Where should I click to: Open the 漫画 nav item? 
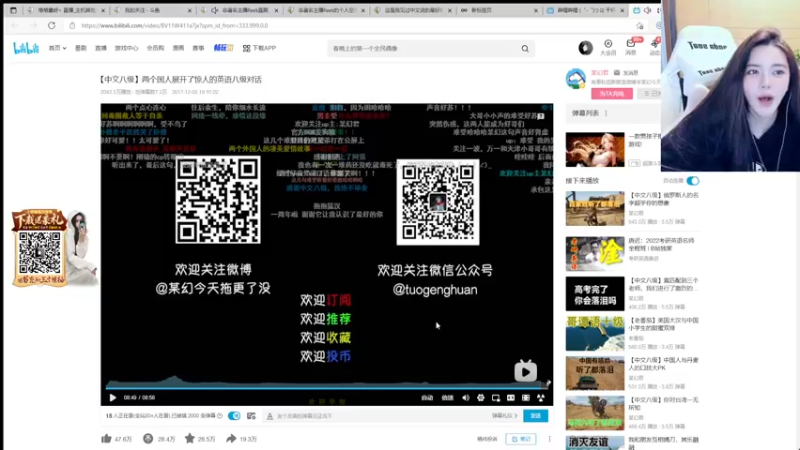pos(178,48)
